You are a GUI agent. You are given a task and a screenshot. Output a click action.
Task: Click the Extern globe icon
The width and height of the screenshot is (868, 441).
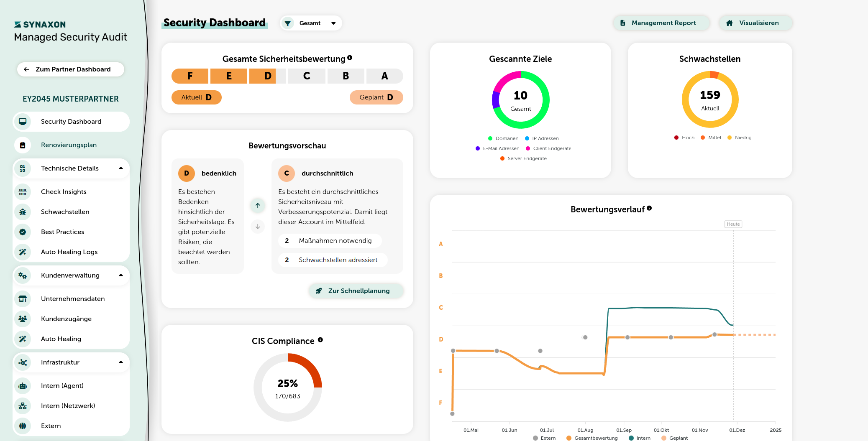click(23, 426)
